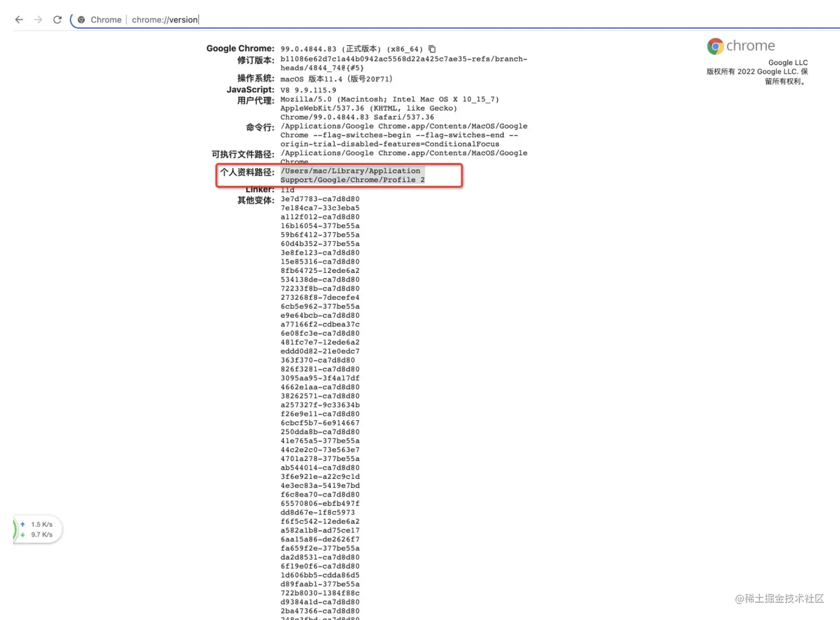This screenshot has height=620, width=840.
Task: Click the Chrome logo at top right
Action: click(715, 46)
